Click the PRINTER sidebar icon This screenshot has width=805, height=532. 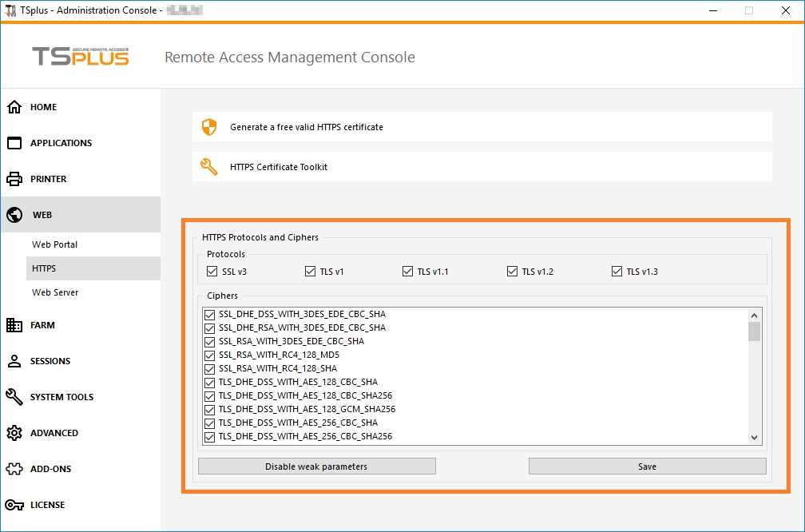(14, 179)
